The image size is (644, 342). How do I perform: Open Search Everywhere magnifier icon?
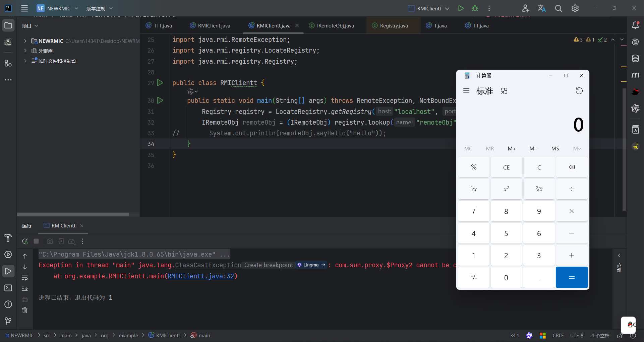pyautogui.click(x=559, y=8)
